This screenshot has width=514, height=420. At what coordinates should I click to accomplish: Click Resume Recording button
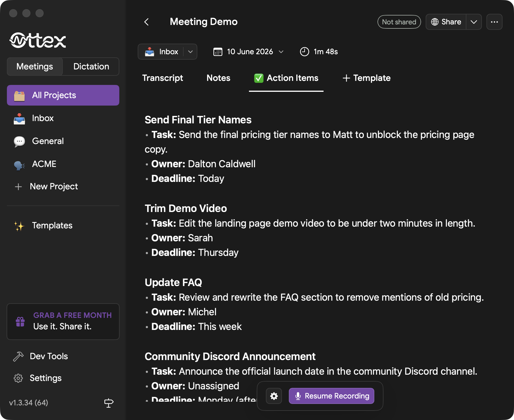332,396
